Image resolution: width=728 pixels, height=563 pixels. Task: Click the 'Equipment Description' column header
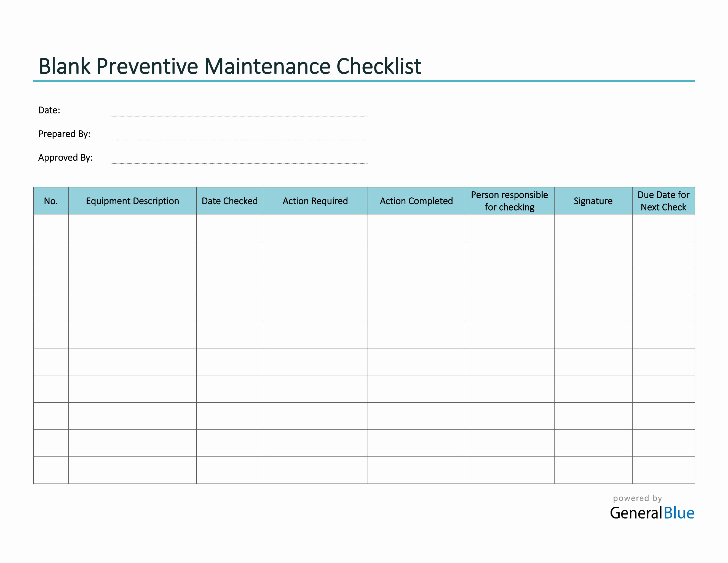point(132,201)
